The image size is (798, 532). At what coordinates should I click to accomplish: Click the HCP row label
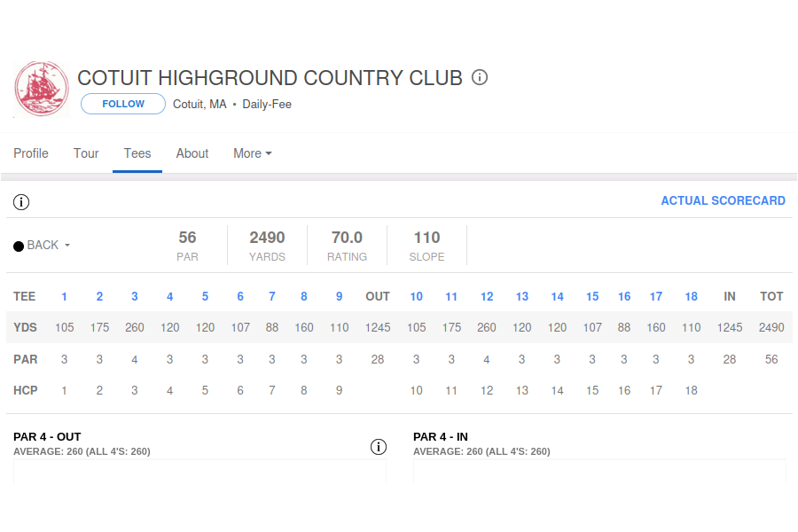coord(26,390)
